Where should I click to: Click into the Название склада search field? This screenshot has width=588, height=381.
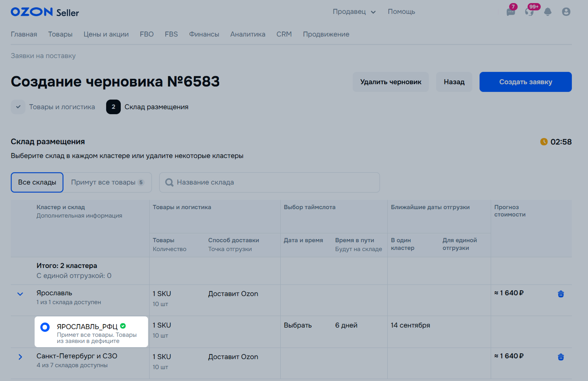(270, 182)
